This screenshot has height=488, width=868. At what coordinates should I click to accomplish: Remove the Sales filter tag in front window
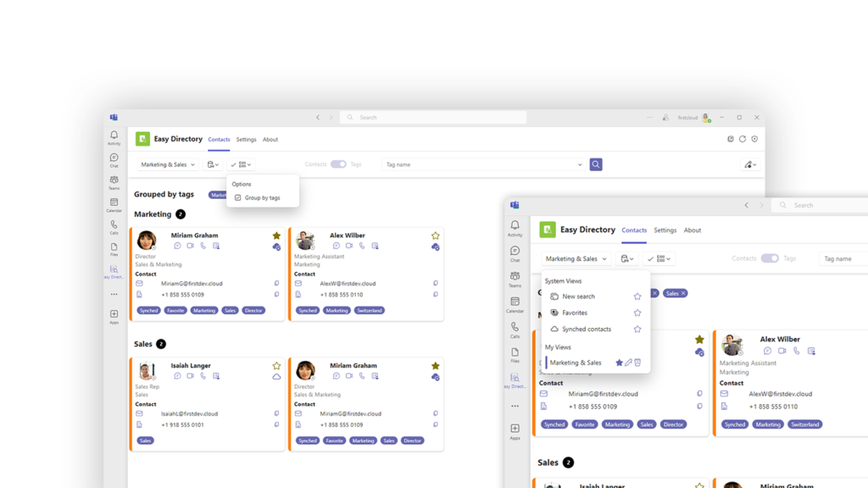coord(684,293)
